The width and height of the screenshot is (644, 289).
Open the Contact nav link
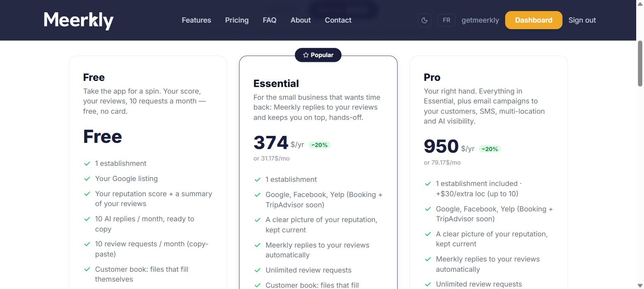[338, 20]
